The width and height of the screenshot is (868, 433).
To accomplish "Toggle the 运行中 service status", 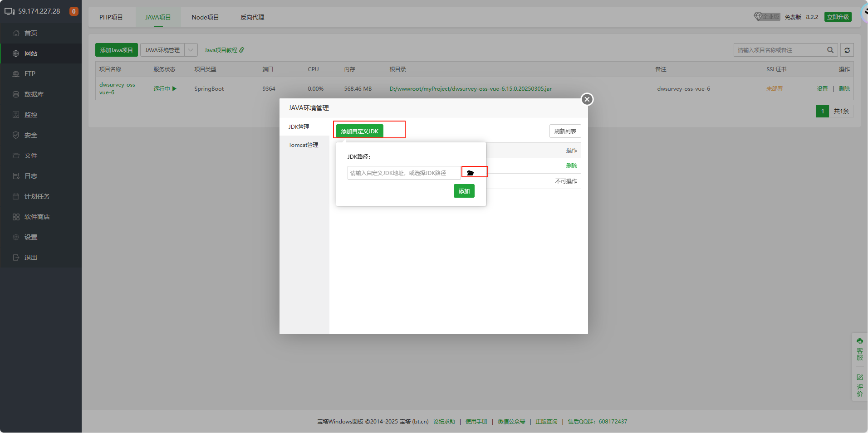I will [x=165, y=89].
